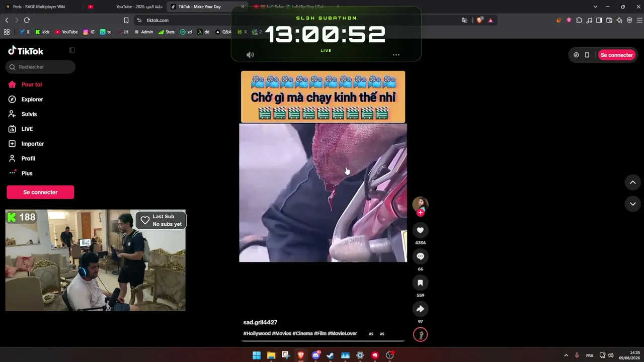The height and width of the screenshot is (362, 644).
Task: Open the Importer upload page
Action: pyautogui.click(x=26, y=144)
